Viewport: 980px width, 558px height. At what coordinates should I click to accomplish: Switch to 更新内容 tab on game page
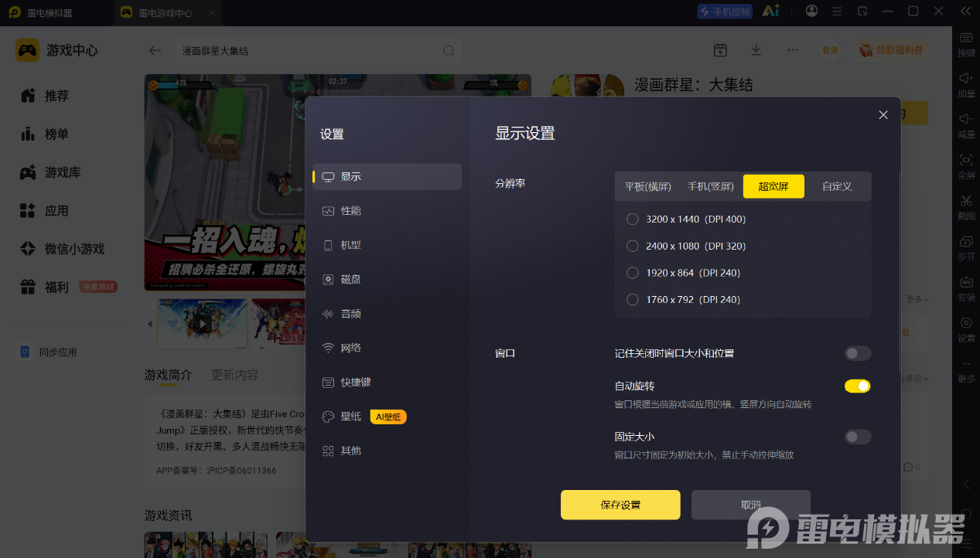[x=235, y=375]
